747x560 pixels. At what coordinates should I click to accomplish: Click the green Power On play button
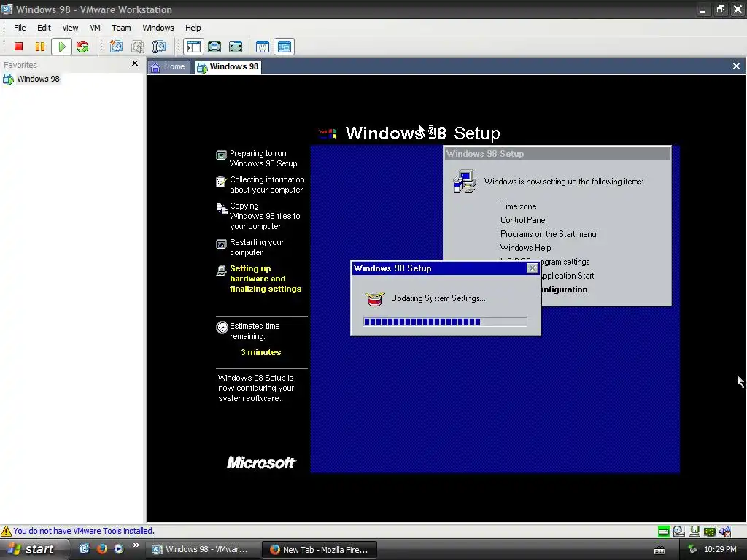pos(62,46)
